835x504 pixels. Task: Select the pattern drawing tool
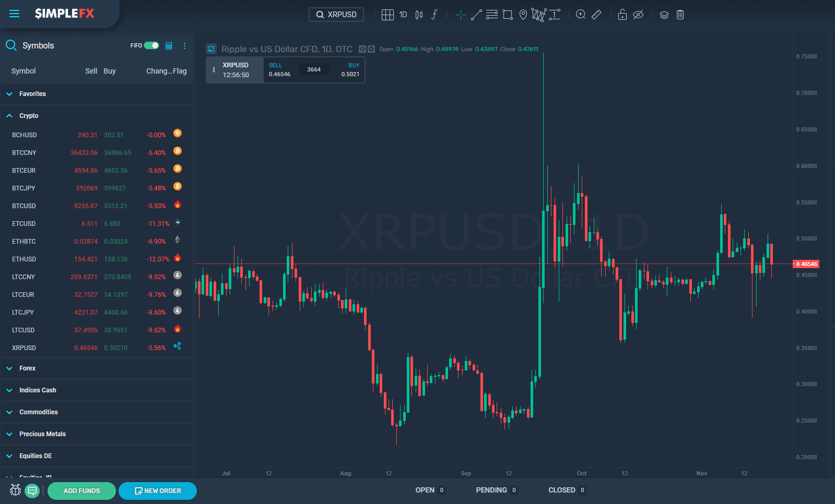click(x=538, y=15)
